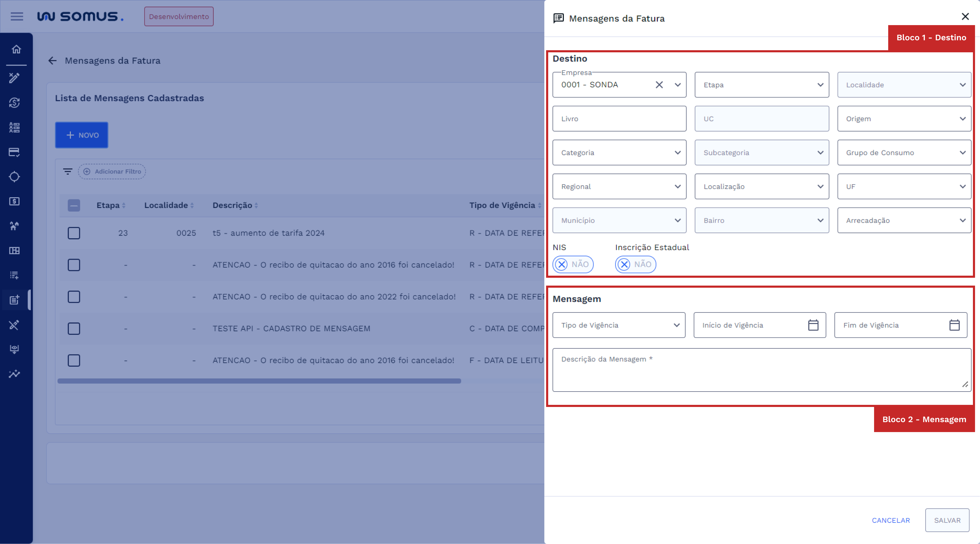Toggle Inscrição Estadual setting
The width and height of the screenshot is (980, 544).
coord(635,264)
